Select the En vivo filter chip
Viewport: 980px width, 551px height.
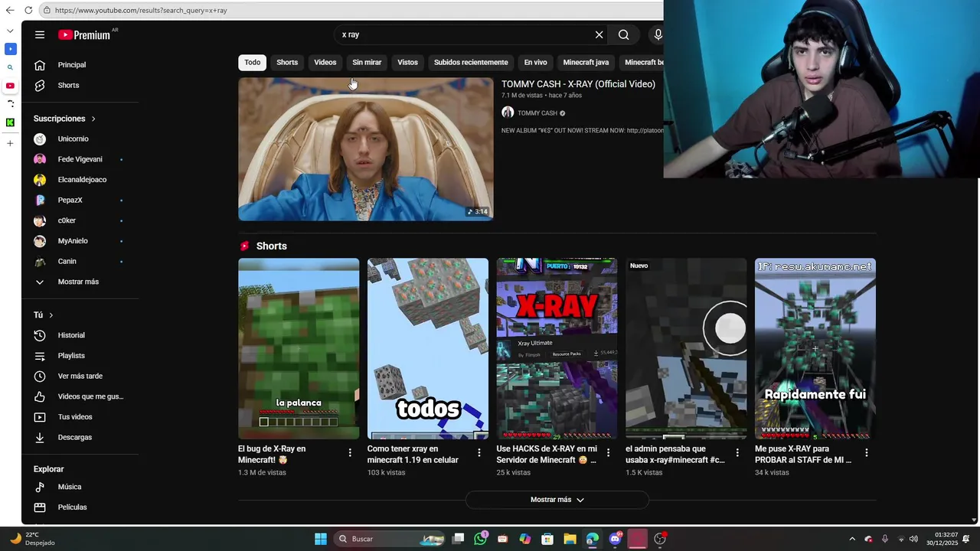[x=535, y=62]
